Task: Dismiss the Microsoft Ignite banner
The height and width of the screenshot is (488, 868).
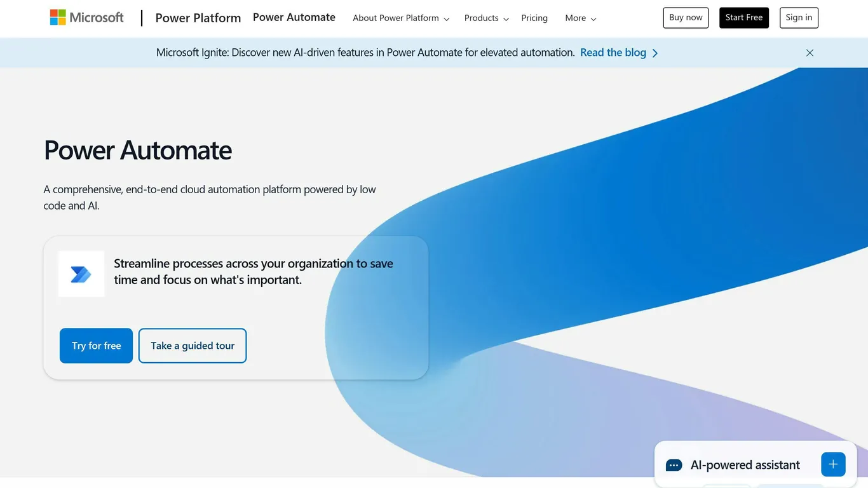Action: point(810,53)
